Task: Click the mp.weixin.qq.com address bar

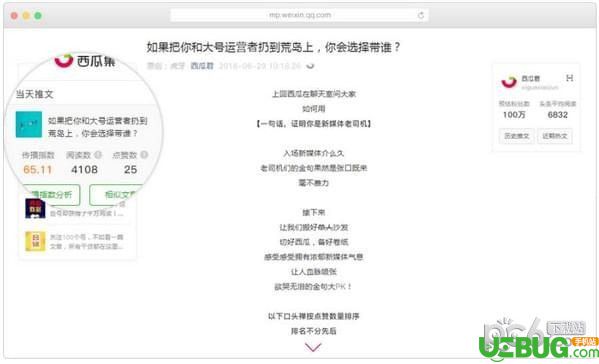Action: [x=299, y=15]
